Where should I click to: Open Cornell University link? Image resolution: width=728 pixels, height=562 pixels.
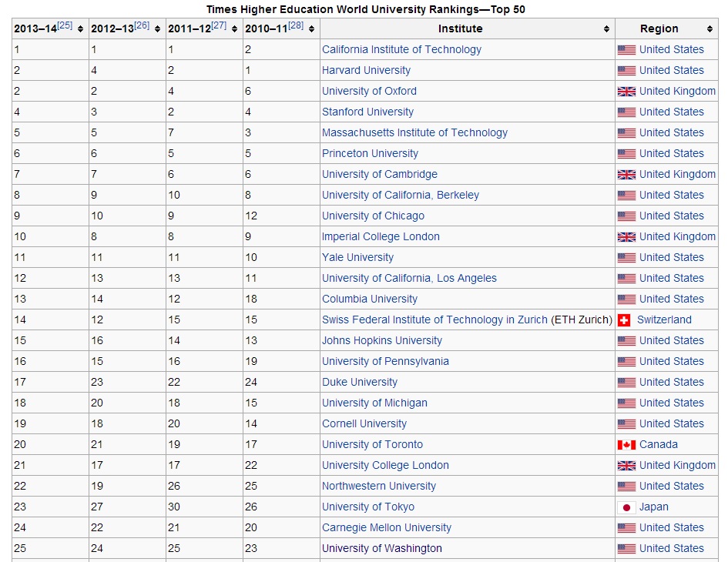(x=364, y=423)
